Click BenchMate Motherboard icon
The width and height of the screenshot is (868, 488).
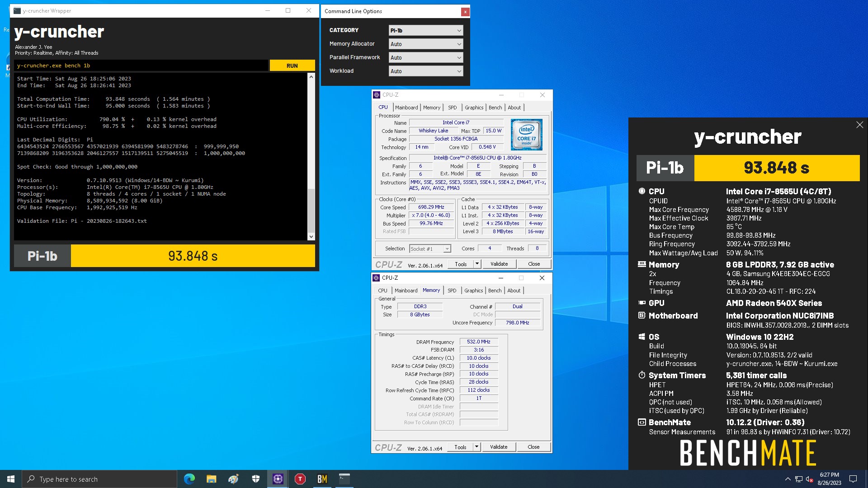point(642,315)
